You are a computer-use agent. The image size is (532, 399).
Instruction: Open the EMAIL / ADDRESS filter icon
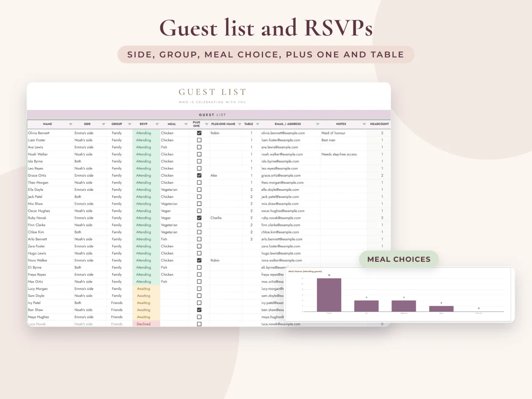[x=318, y=124]
